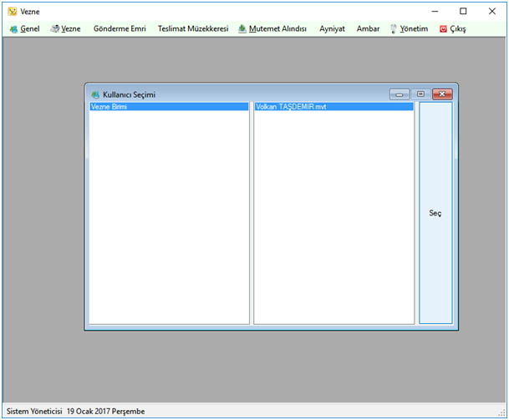
Task: Open the Genel menu
Action: pos(25,29)
